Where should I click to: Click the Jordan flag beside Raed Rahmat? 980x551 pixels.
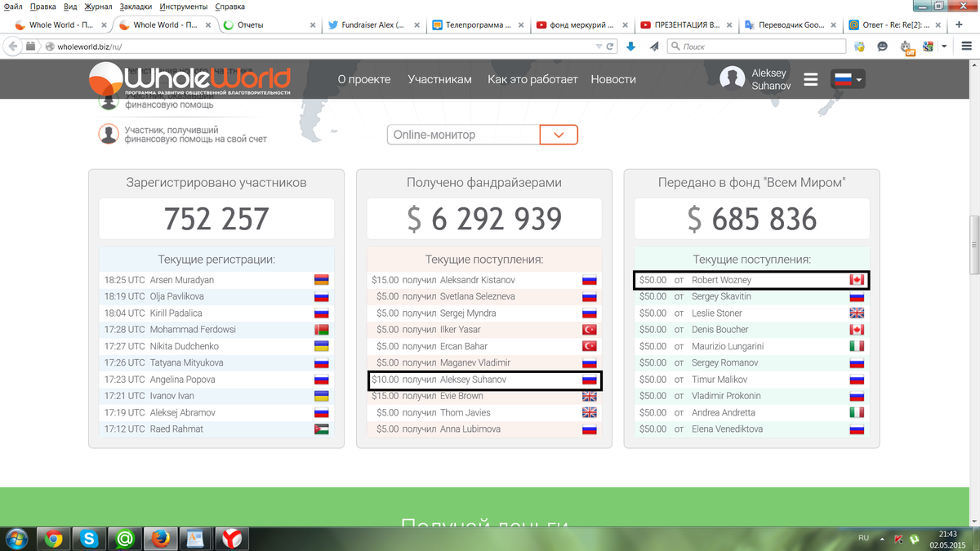(x=321, y=429)
